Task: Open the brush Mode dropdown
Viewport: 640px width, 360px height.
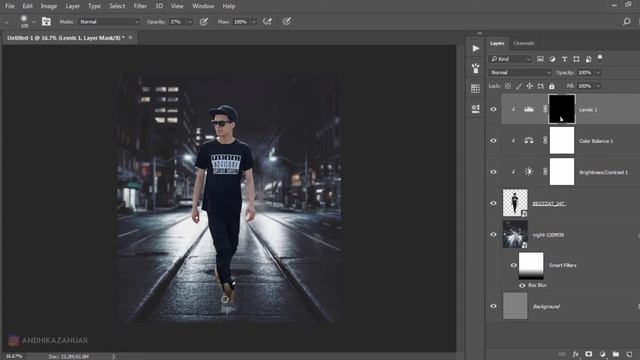Action: pos(109,22)
